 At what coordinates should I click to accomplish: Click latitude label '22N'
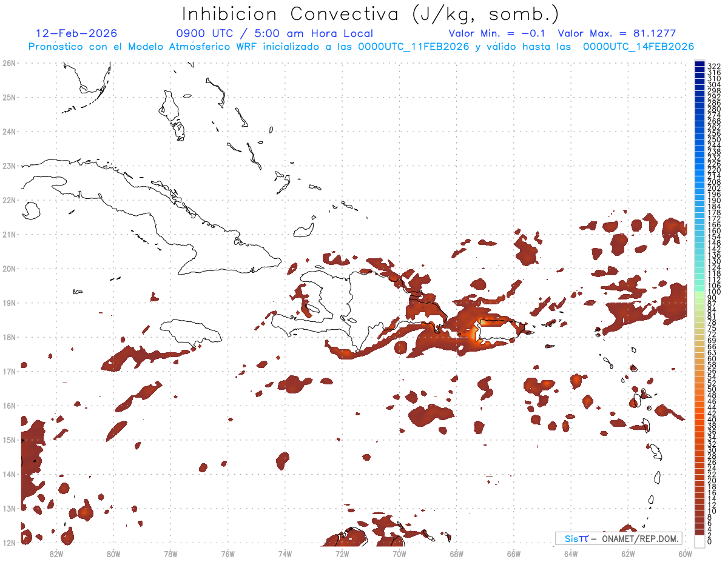pos(9,200)
